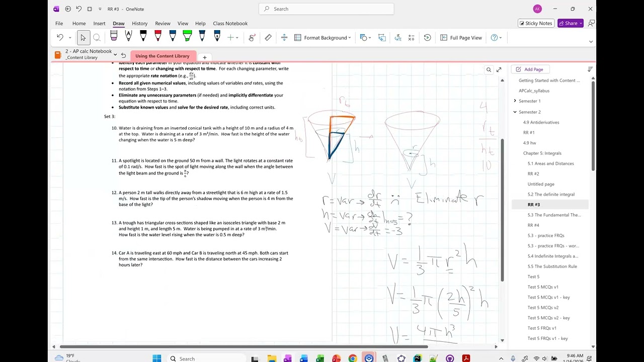Image resolution: width=644 pixels, height=362 pixels.
Task: Click Add Page
Action: [529, 69]
